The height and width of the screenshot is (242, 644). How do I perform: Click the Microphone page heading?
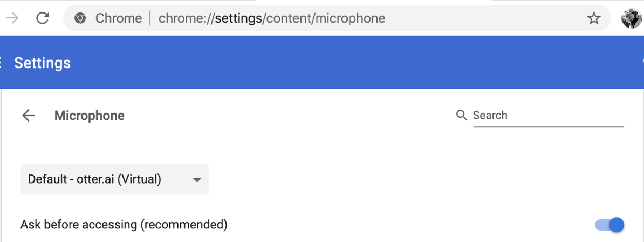90,116
